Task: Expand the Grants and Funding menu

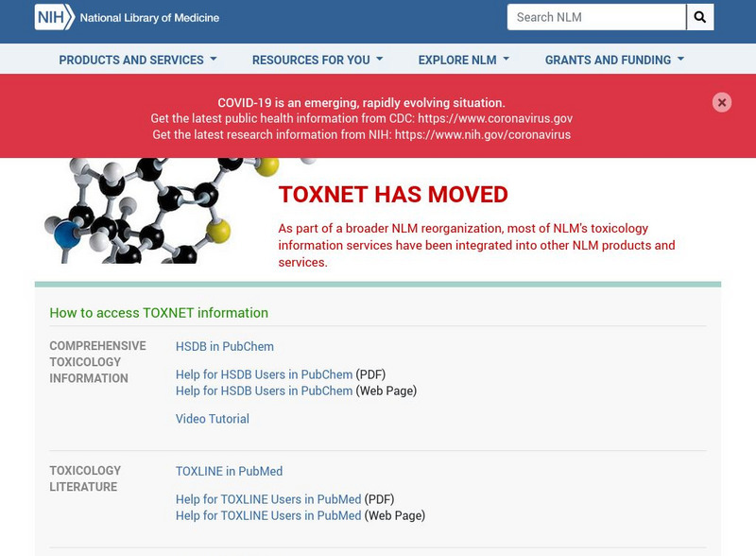Action: tap(615, 60)
